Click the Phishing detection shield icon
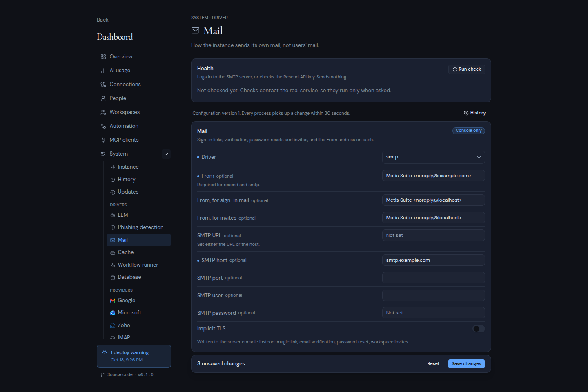 (113, 227)
